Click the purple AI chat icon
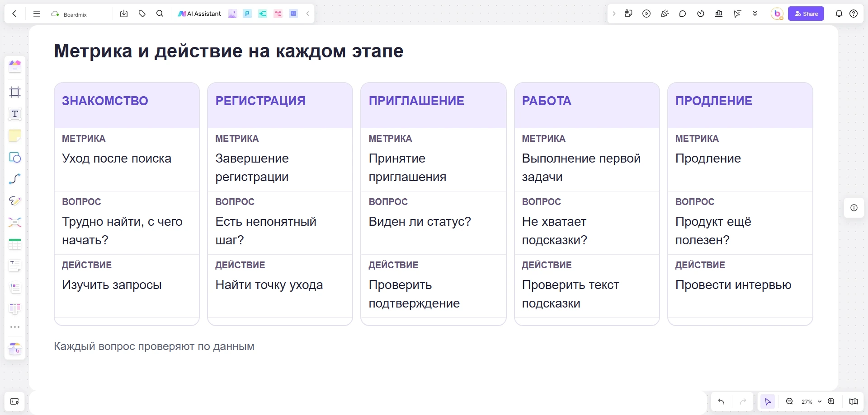Image resolution: width=868 pixels, height=415 pixels. click(293, 14)
